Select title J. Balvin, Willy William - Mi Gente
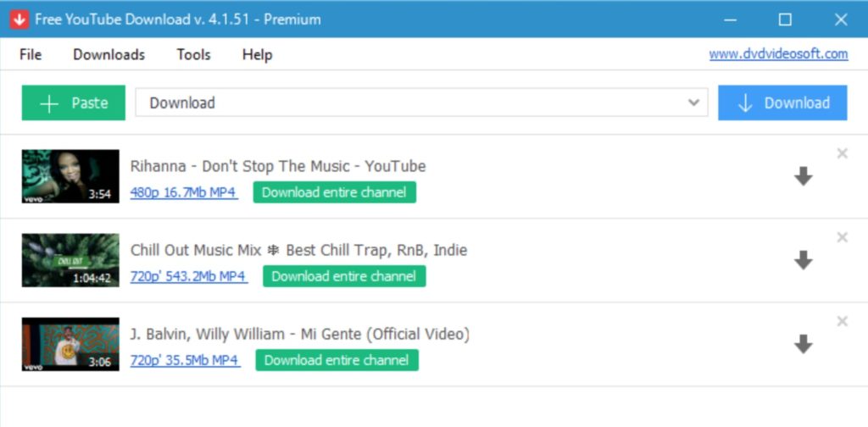This screenshot has width=868, height=427. pos(300,334)
